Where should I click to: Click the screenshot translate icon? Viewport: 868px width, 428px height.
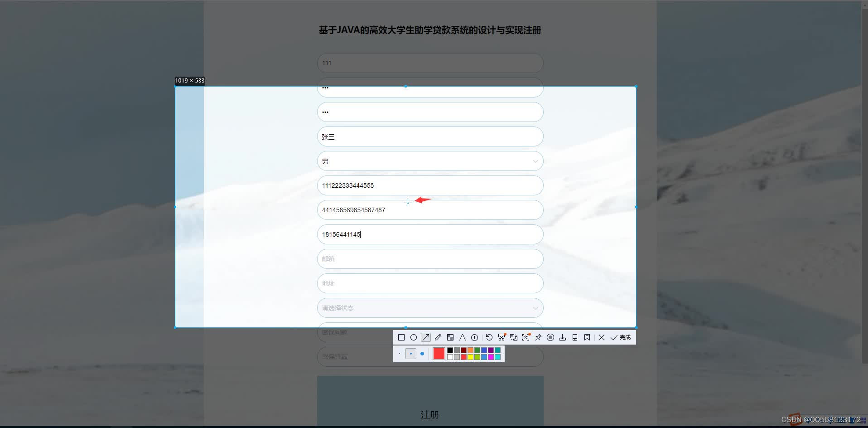coord(514,337)
